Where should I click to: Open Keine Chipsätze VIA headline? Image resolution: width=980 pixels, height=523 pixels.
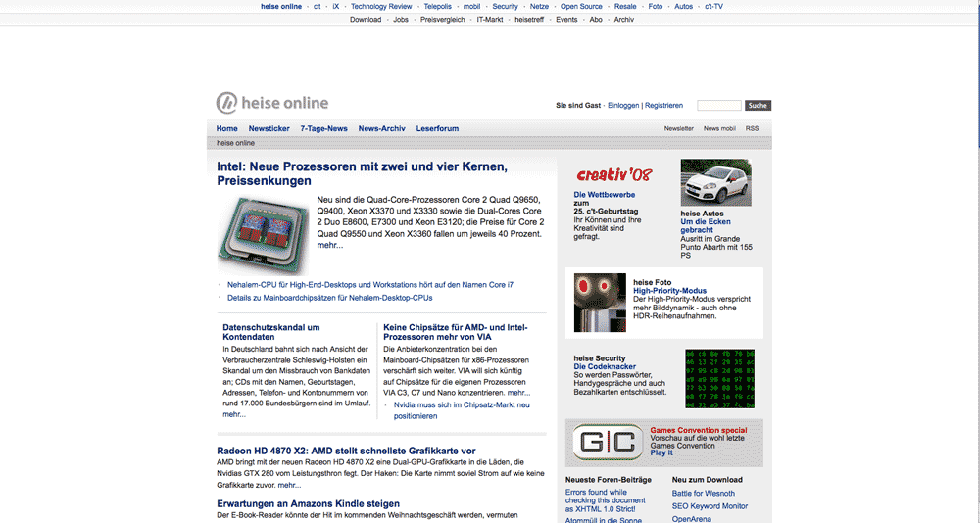click(456, 332)
